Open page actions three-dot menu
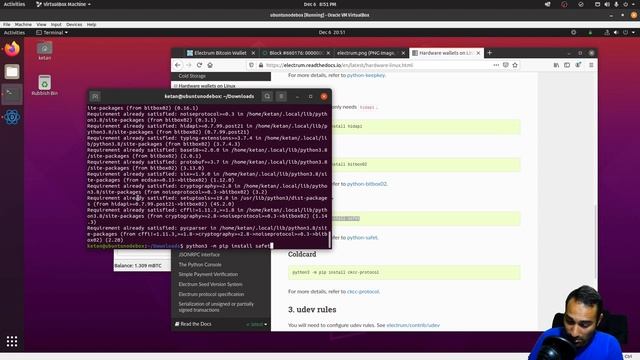The width and height of the screenshot is (640, 360). pyautogui.click(x=496, y=65)
